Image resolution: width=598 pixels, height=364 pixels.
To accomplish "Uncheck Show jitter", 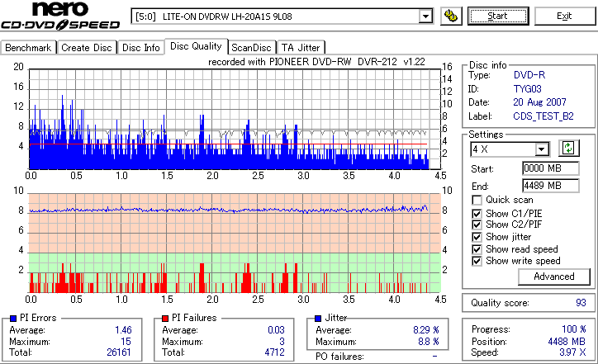I will pyautogui.click(x=477, y=237).
